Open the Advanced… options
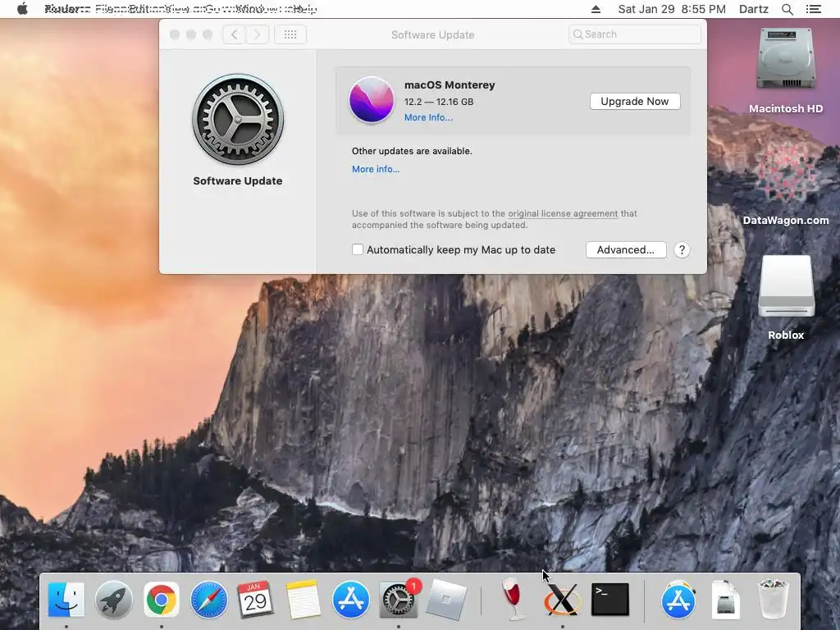840x630 pixels. [626, 249]
